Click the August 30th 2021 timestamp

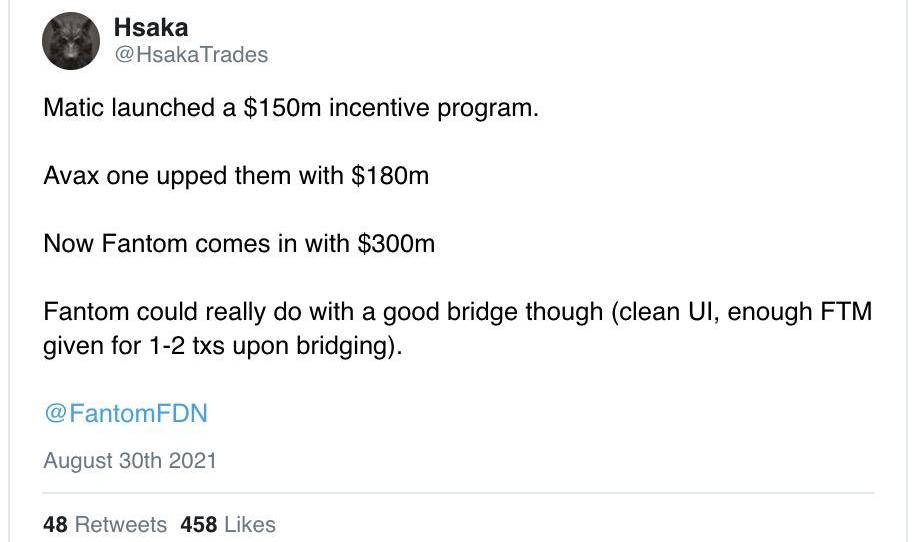pyautogui.click(x=130, y=461)
